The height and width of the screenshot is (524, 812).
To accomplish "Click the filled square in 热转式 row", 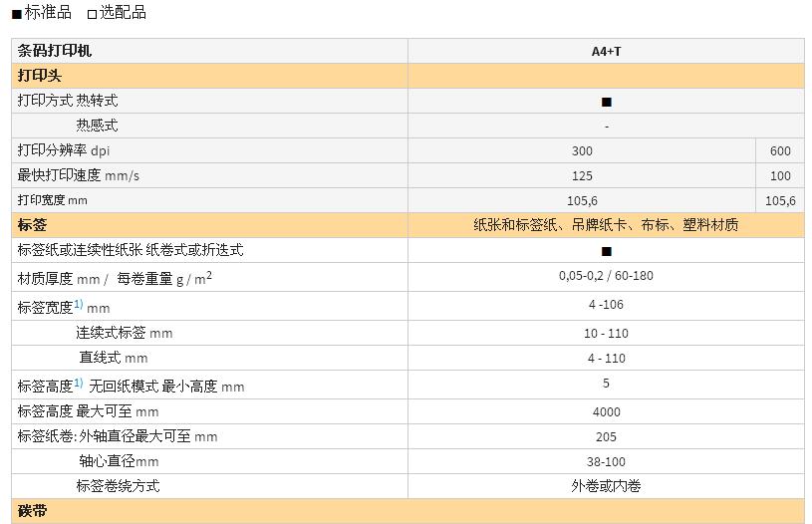I will tap(607, 102).
